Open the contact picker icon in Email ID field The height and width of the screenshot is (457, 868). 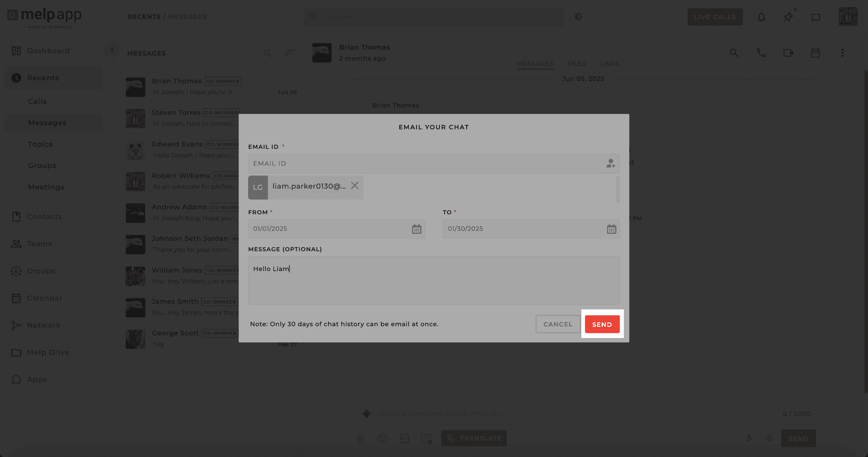pos(611,163)
